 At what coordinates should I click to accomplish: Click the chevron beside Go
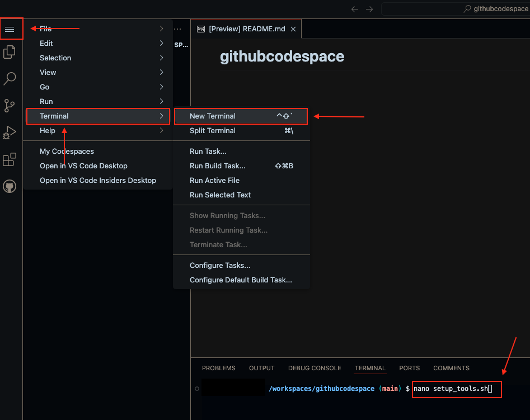(x=162, y=87)
